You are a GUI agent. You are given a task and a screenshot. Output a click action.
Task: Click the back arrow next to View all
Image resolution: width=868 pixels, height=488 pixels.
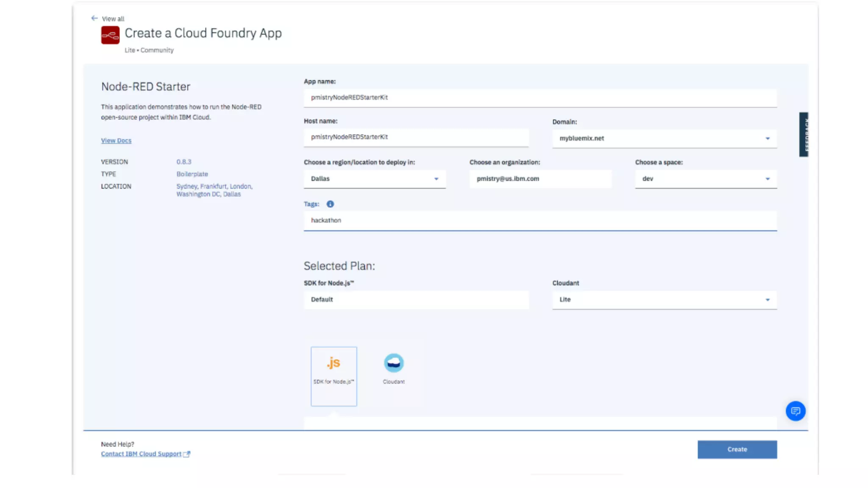click(94, 18)
